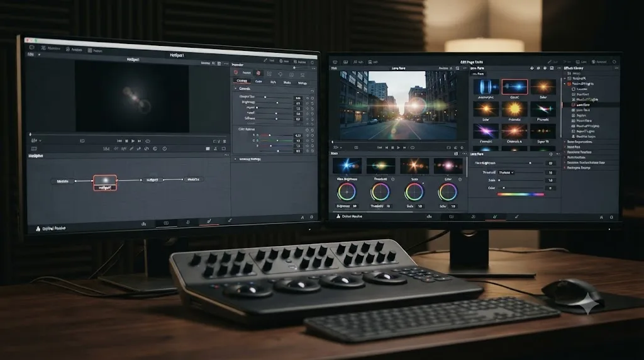Choose the yellow sunburst flare preset
The height and width of the screenshot is (360, 644).
coord(514,110)
